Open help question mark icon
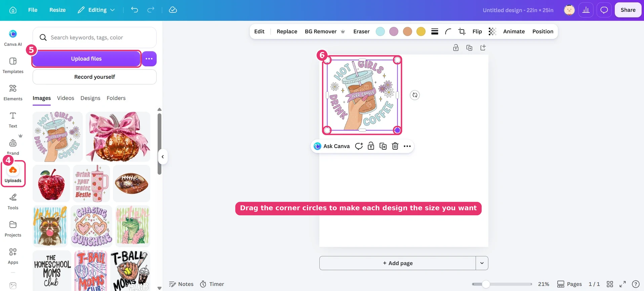 click(x=635, y=284)
